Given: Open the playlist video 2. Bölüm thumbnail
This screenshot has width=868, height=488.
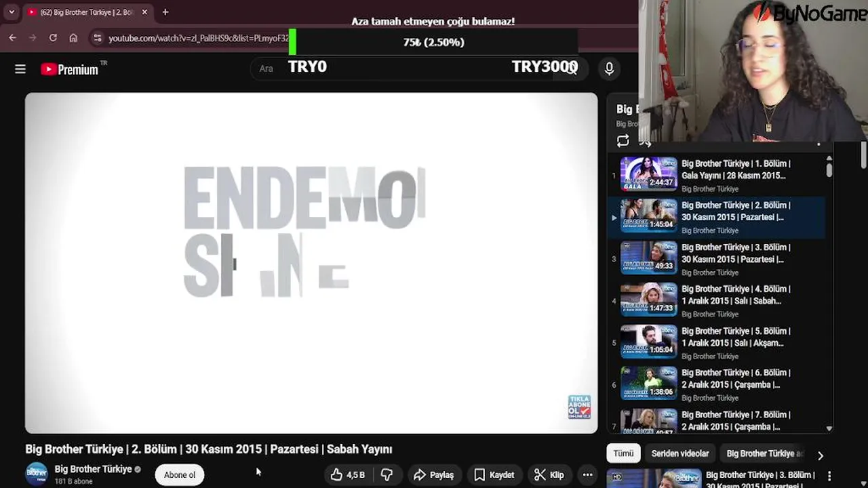Looking at the screenshot, I should click(x=649, y=216).
